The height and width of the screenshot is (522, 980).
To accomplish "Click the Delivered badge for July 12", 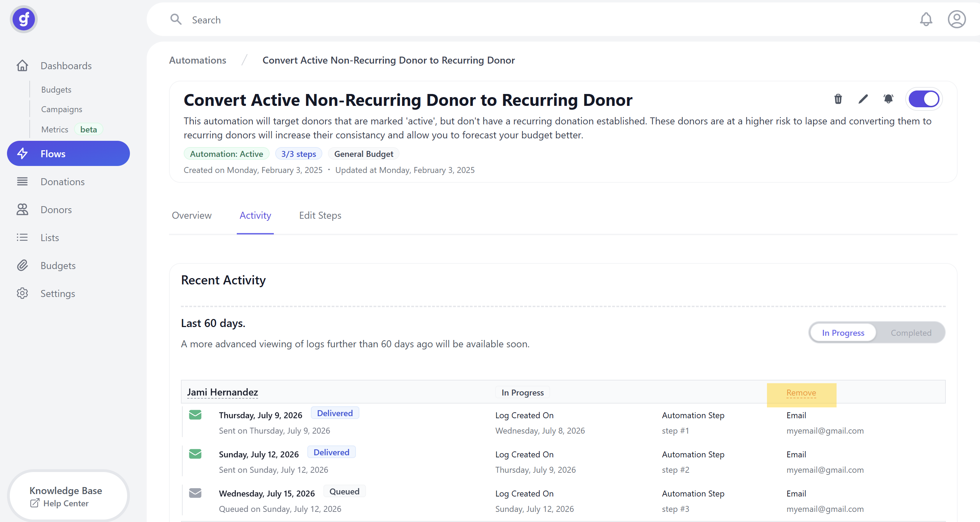I will coord(331,452).
